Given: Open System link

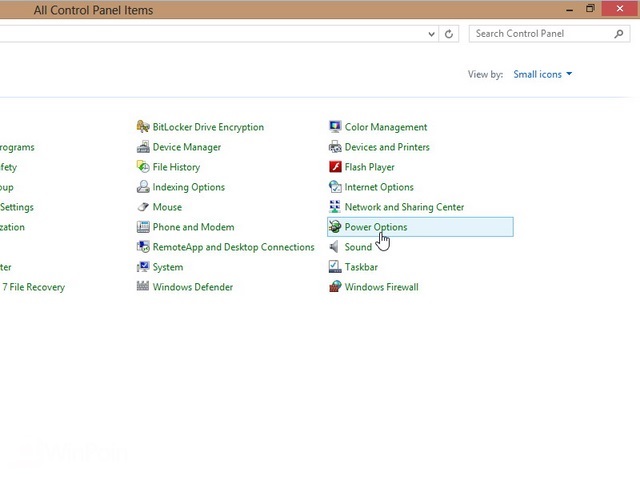Looking at the screenshot, I should 168,267.
